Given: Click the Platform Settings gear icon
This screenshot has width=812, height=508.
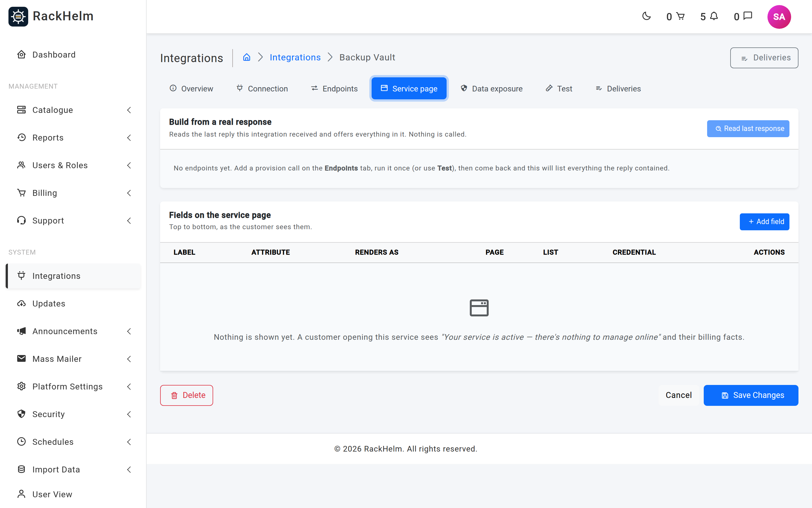Looking at the screenshot, I should pos(21,386).
